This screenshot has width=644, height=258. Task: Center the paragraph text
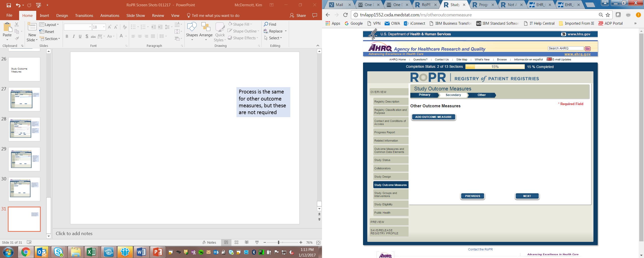pos(140,36)
